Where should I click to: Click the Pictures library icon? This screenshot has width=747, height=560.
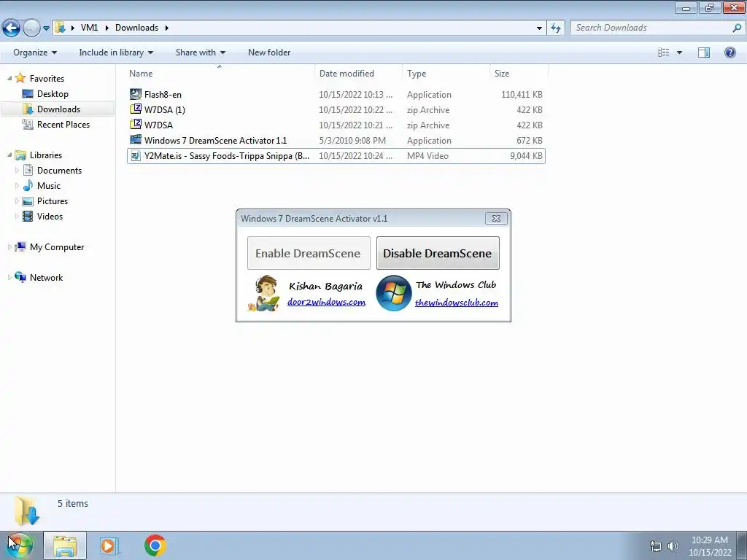[x=28, y=201]
